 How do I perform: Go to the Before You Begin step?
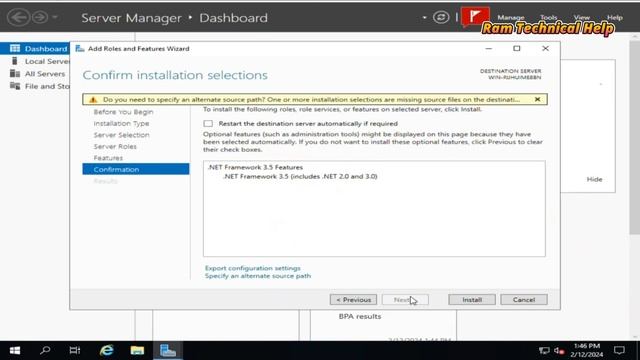point(123,112)
